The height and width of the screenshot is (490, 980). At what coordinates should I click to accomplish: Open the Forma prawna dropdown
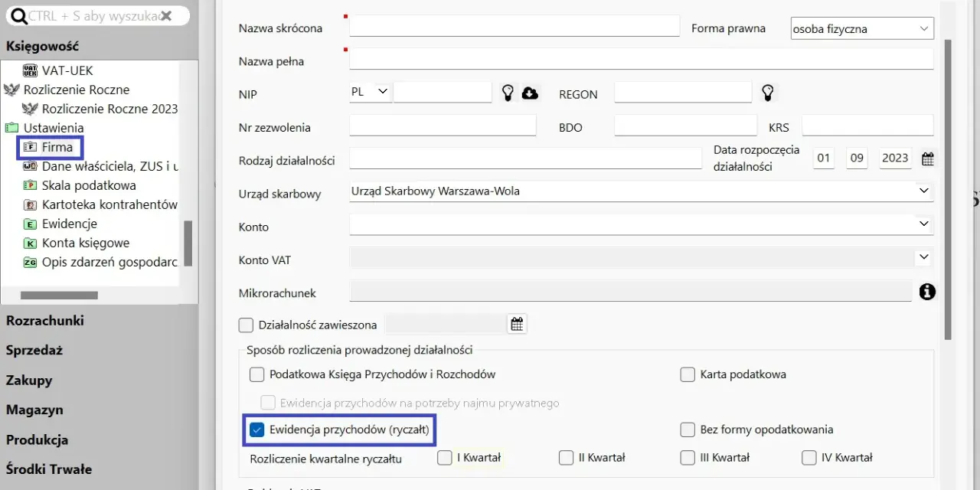(x=862, y=29)
